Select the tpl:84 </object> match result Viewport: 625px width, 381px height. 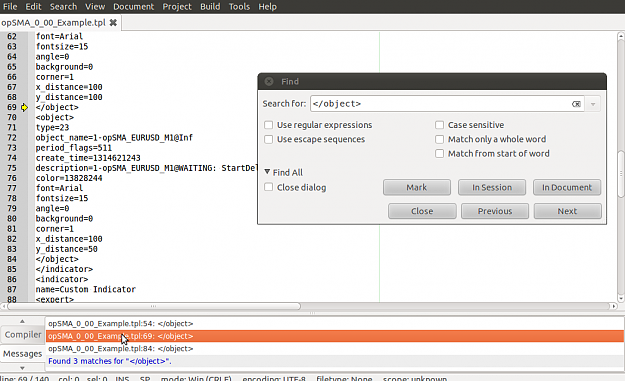(x=335, y=349)
